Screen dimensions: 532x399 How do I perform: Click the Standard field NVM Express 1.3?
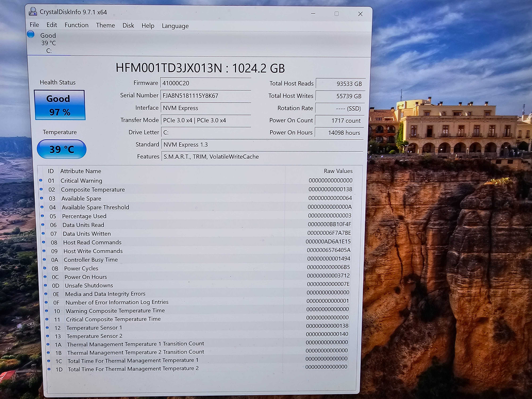click(262, 145)
